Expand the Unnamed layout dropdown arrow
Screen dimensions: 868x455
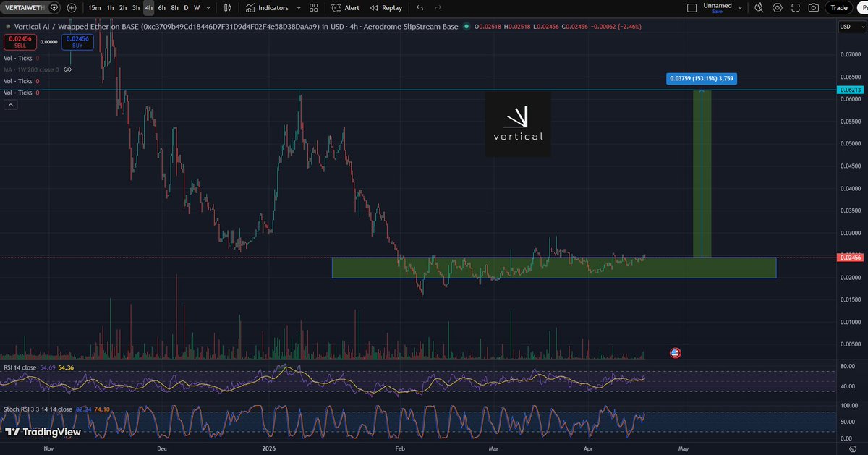pos(739,8)
